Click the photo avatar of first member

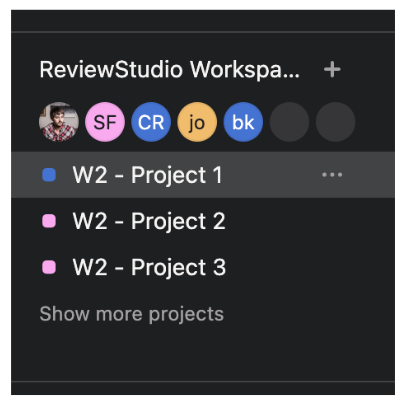59,122
